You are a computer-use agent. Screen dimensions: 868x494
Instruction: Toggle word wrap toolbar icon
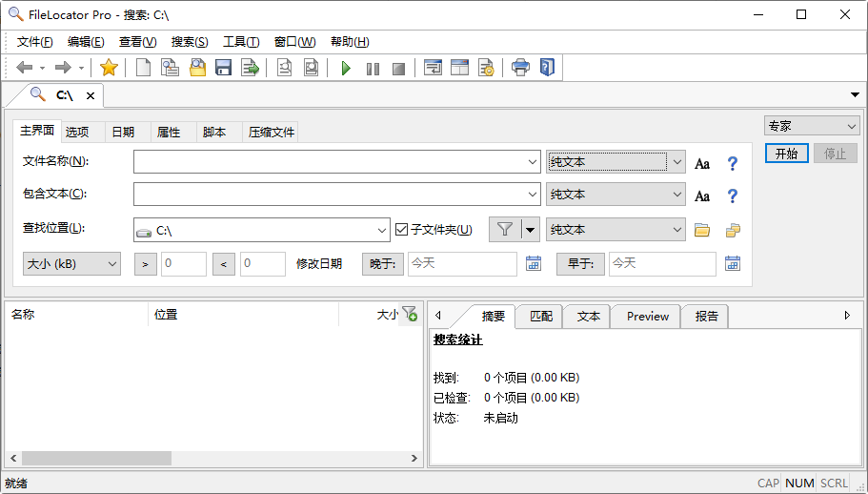coord(433,68)
